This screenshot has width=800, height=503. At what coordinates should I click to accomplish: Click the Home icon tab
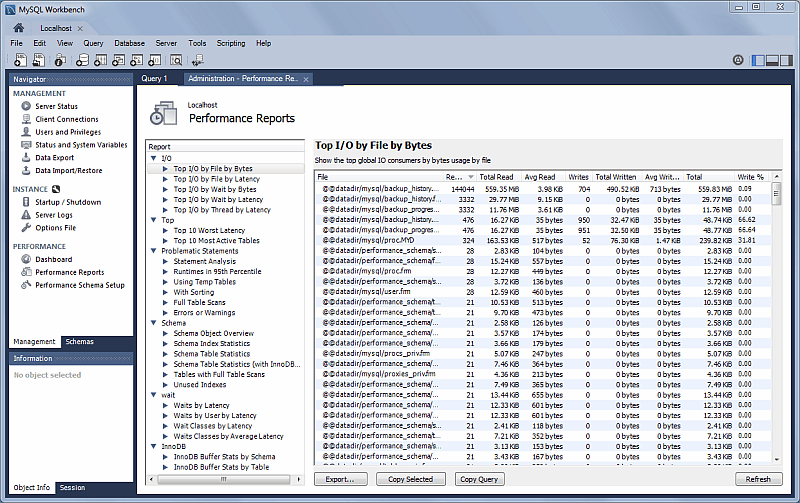tap(18, 28)
